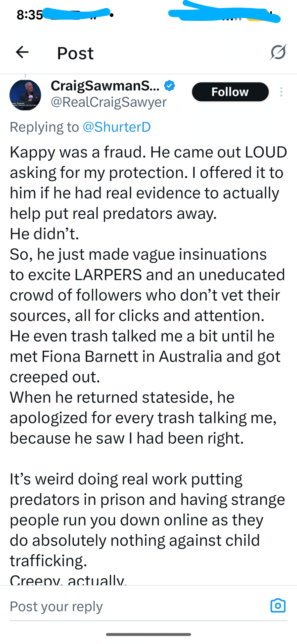Tap the home indicator bar
The image size is (297, 644).
coord(148,634)
